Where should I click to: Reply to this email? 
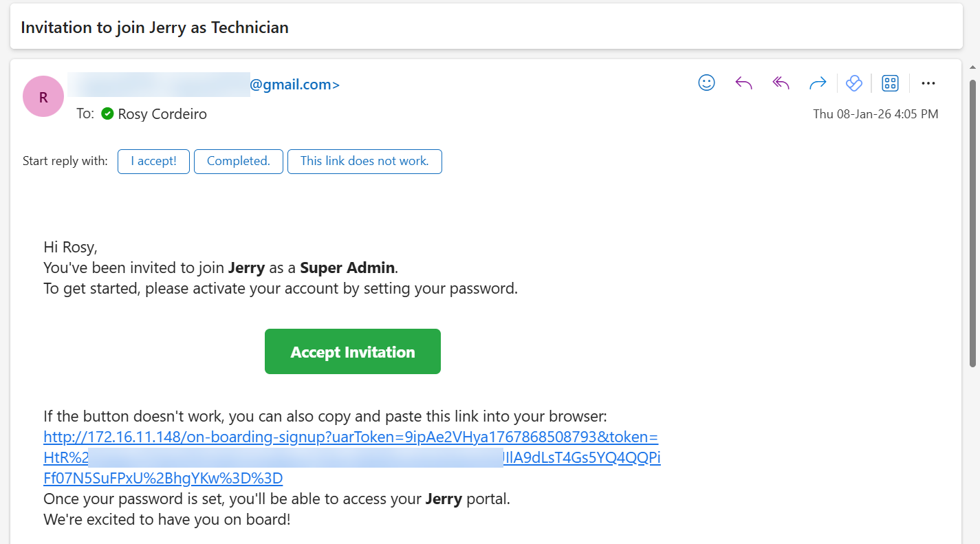pyautogui.click(x=743, y=83)
